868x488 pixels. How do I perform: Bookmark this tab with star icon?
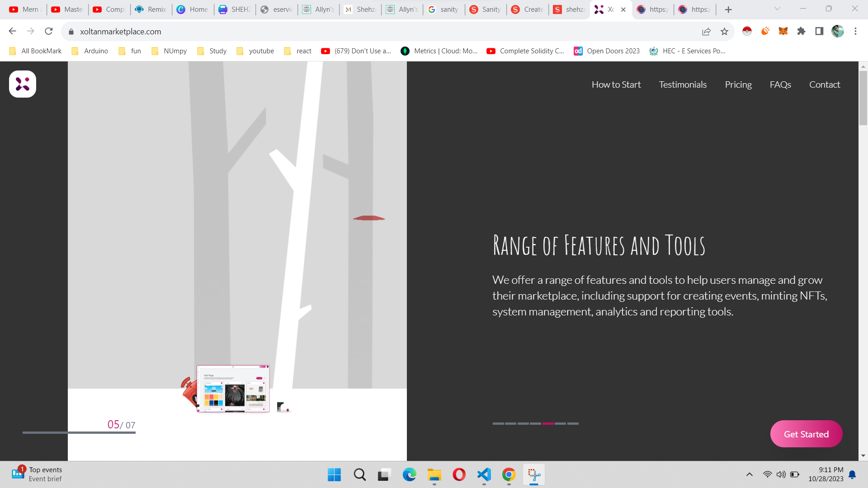pyautogui.click(x=724, y=31)
